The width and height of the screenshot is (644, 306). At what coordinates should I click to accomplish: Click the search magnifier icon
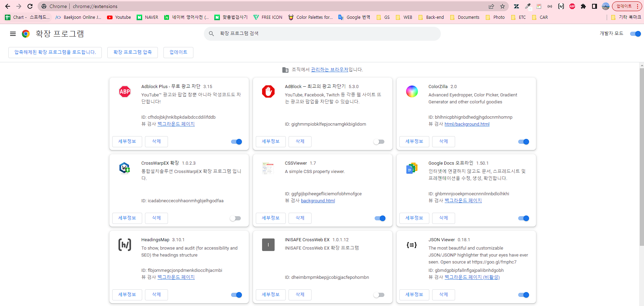pyautogui.click(x=211, y=33)
